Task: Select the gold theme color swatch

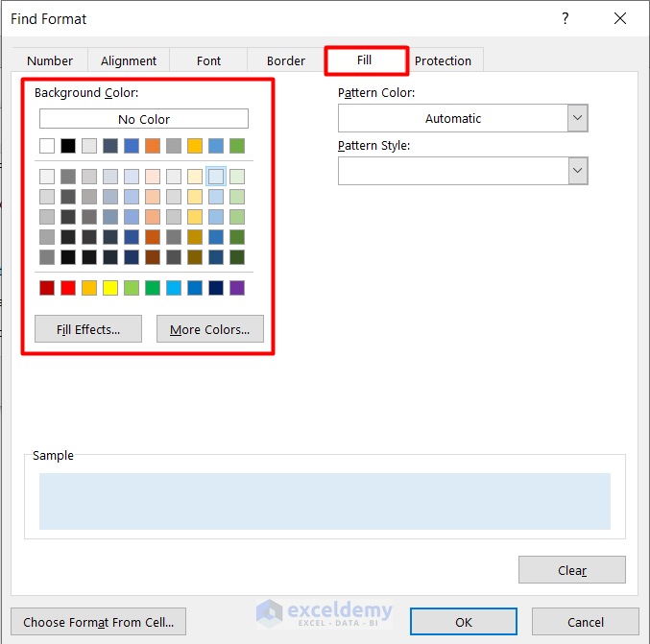Action: pyautogui.click(x=195, y=146)
